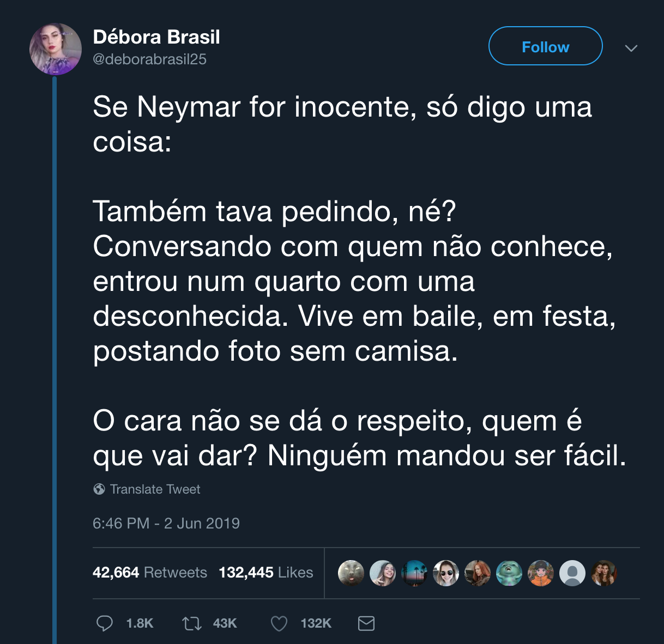The width and height of the screenshot is (664, 644).
Task: Click the liker avatar showing a cat
Action: coord(351,573)
